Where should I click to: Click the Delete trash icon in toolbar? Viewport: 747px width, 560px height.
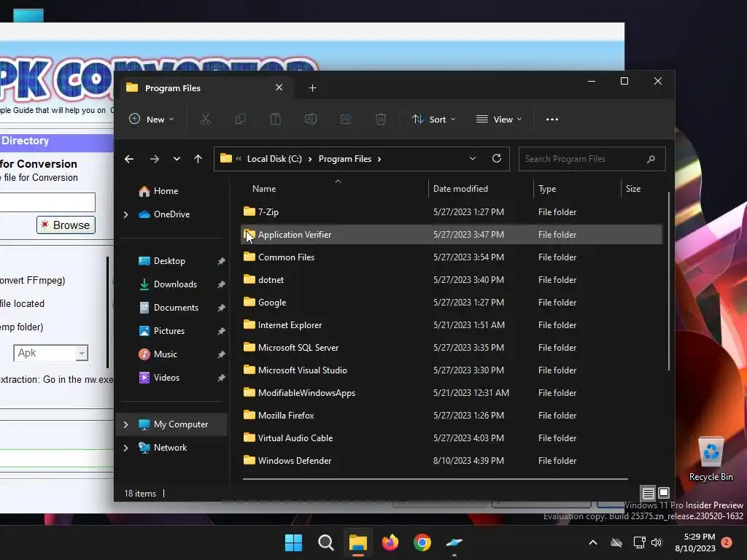(x=381, y=119)
